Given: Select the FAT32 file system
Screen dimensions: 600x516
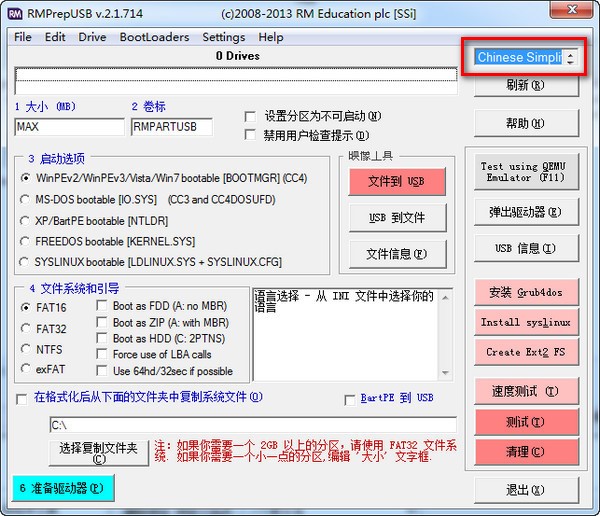Looking at the screenshot, I should 26,328.
